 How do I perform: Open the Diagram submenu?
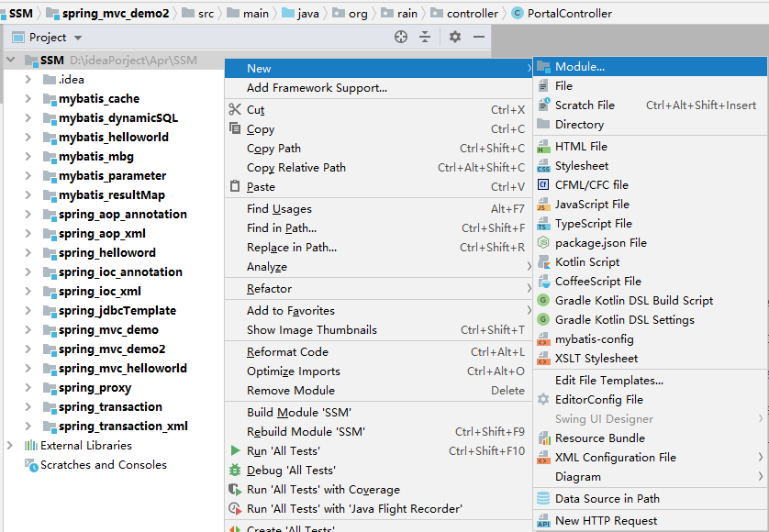(x=650, y=477)
